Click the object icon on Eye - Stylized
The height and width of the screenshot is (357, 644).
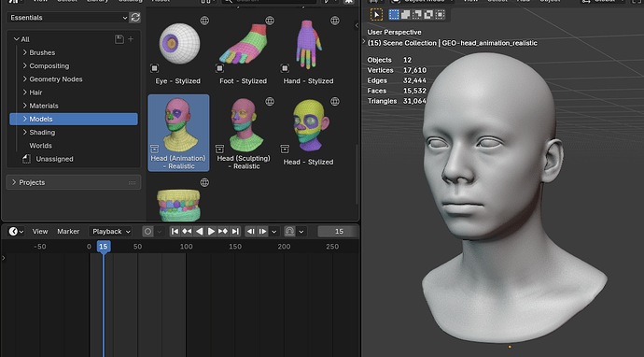pos(154,68)
